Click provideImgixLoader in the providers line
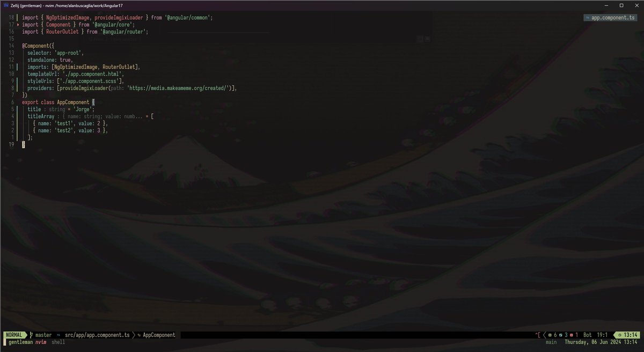 84,87
